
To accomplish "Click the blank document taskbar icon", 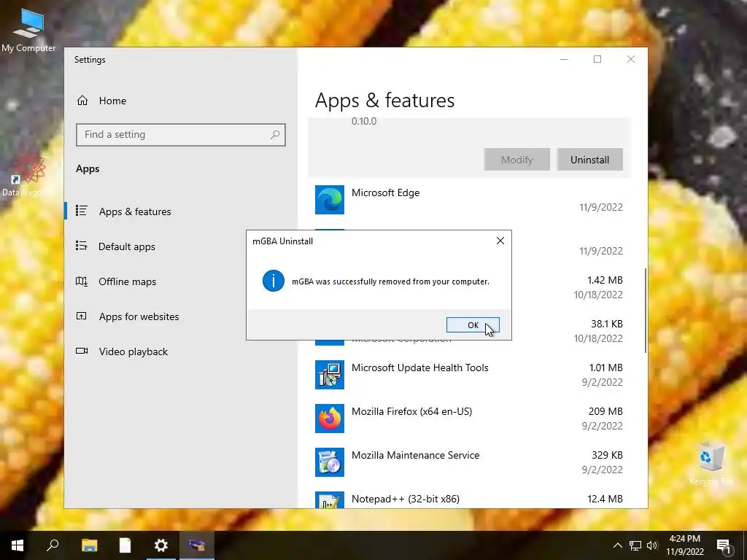I will 125,545.
